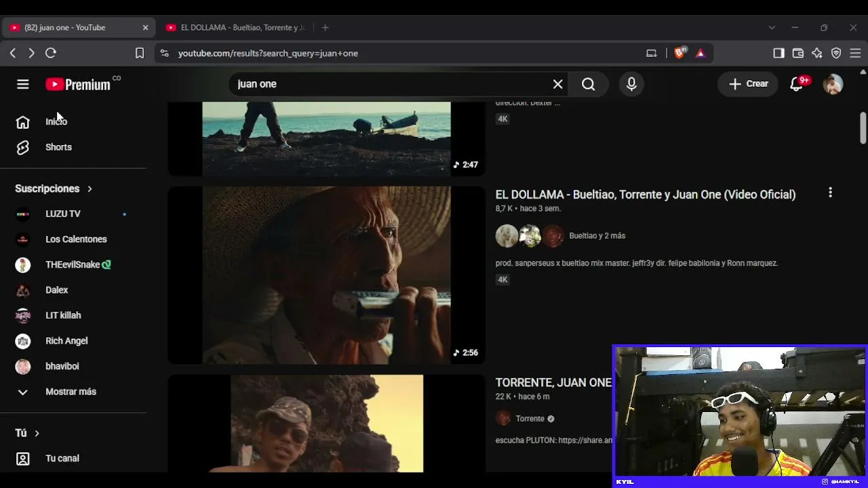Open the Brave Shields icon
868x488 pixels.
point(680,53)
